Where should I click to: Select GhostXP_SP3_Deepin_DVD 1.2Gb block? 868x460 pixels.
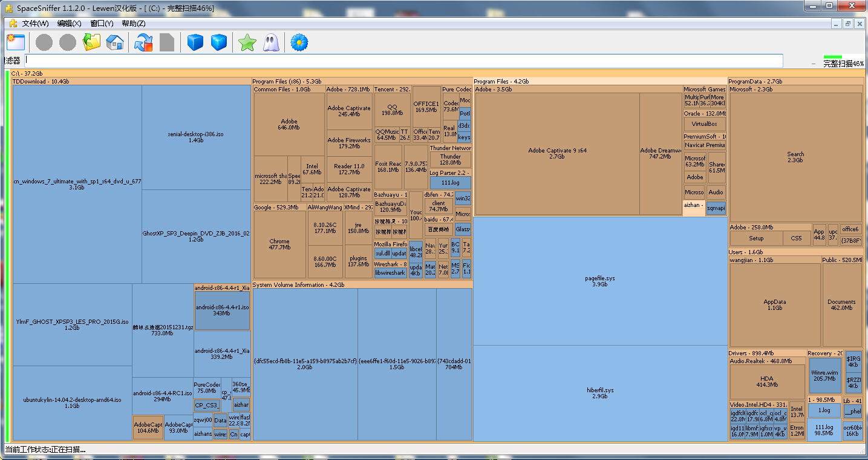click(x=196, y=236)
